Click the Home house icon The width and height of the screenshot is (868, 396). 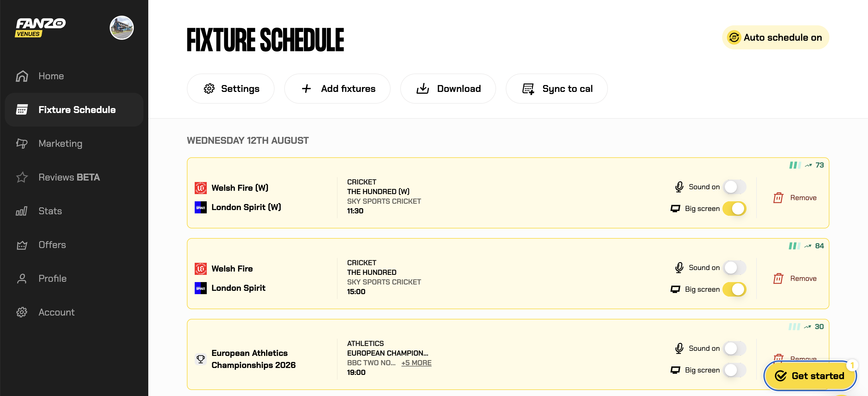[22, 76]
